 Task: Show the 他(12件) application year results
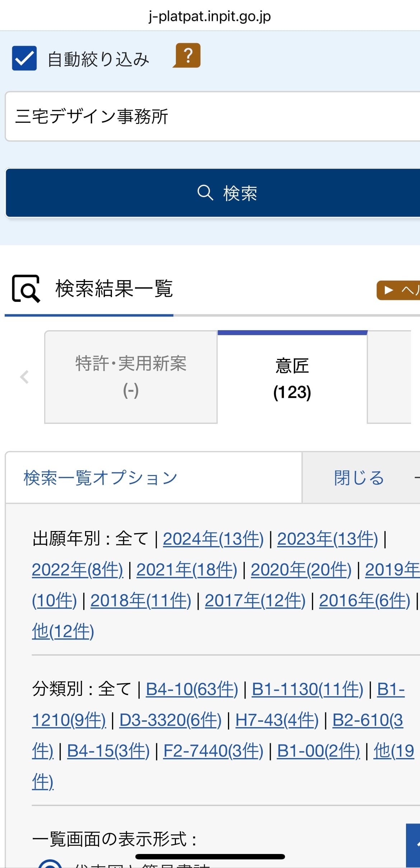pyautogui.click(x=63, y=631)
